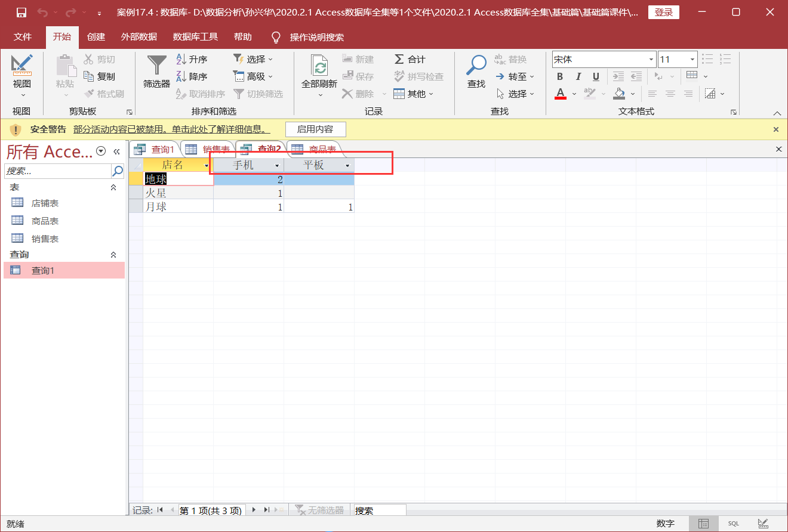Click the red font color button
This screenshot has width=788, height=532.
pos(560,94)
